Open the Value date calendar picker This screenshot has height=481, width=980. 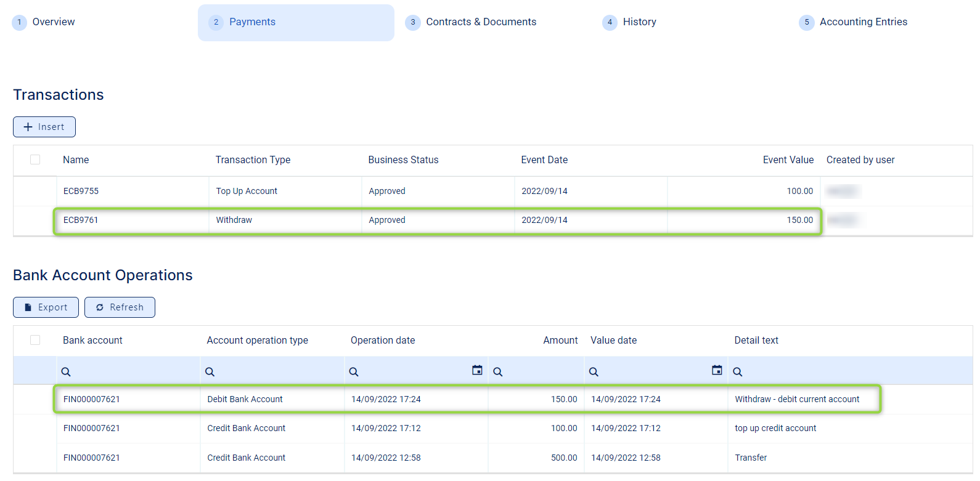pos(717,370)
